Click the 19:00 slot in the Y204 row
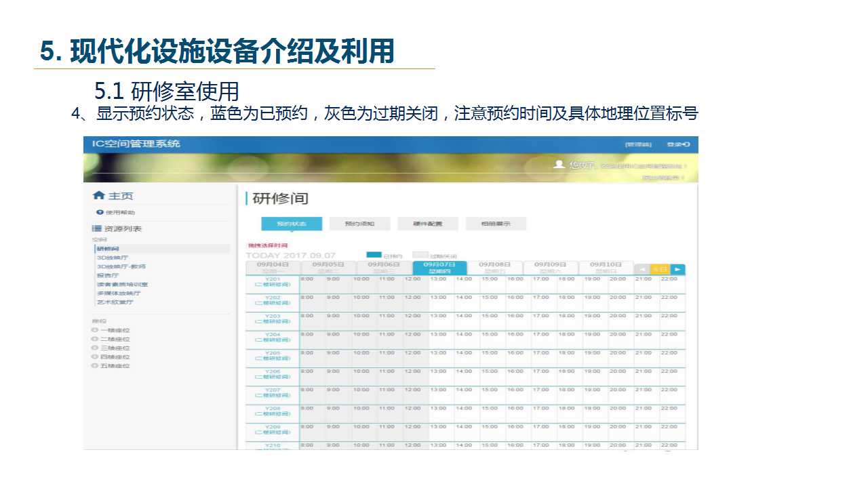 click(596, 339)
